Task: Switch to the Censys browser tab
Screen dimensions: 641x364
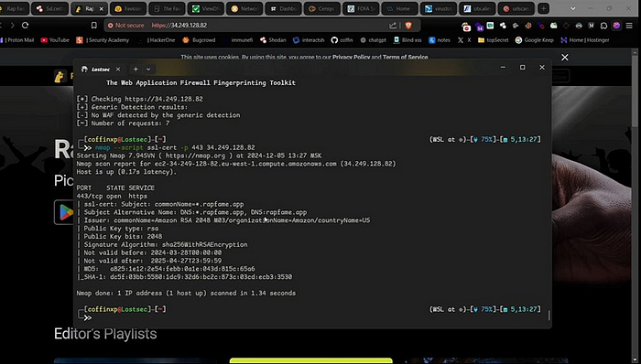Action: (322, 8)
